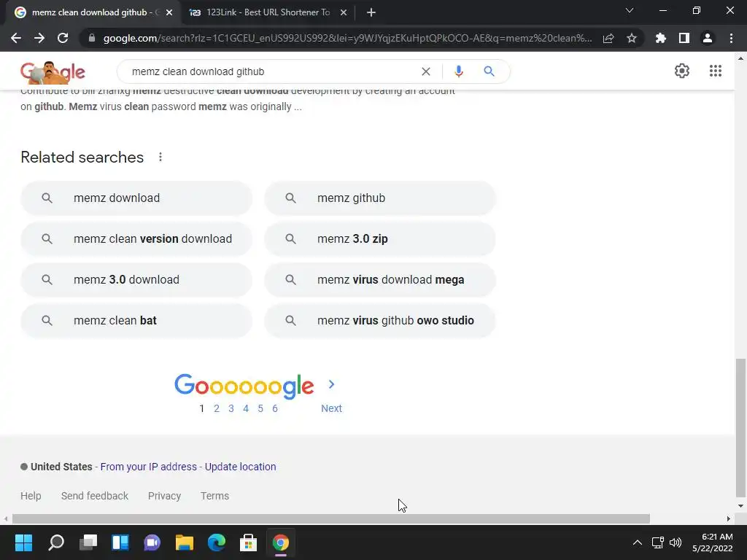The image size is (747, 560).
Task: Click the browser forward arrow
Action: tap(39, 38)
